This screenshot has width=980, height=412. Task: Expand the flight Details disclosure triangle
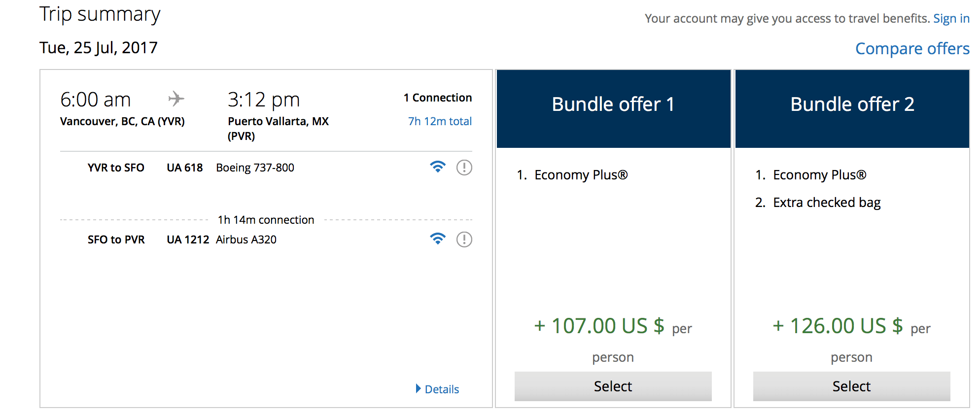[x=419, y=389]
